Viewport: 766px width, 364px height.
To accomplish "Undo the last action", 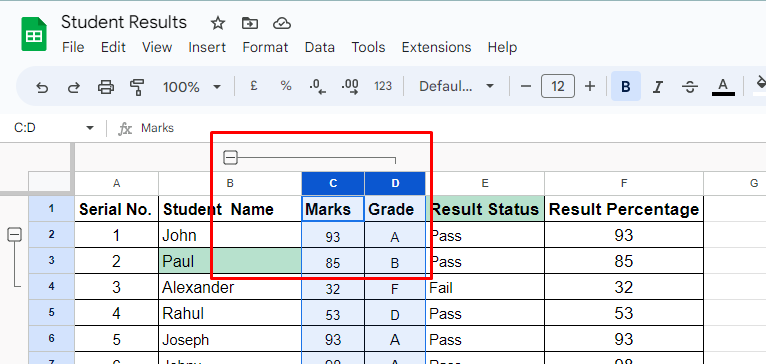I will (43, 87).
